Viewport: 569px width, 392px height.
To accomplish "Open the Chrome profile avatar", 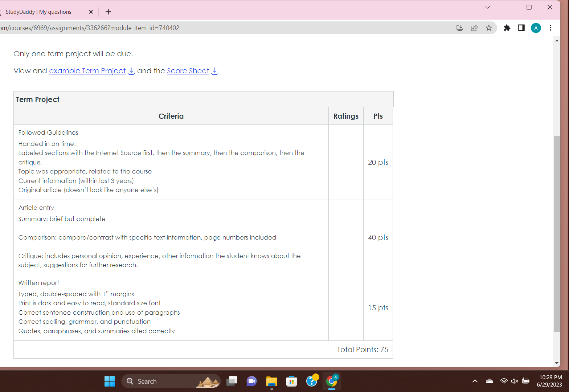I will click(536, 28).
